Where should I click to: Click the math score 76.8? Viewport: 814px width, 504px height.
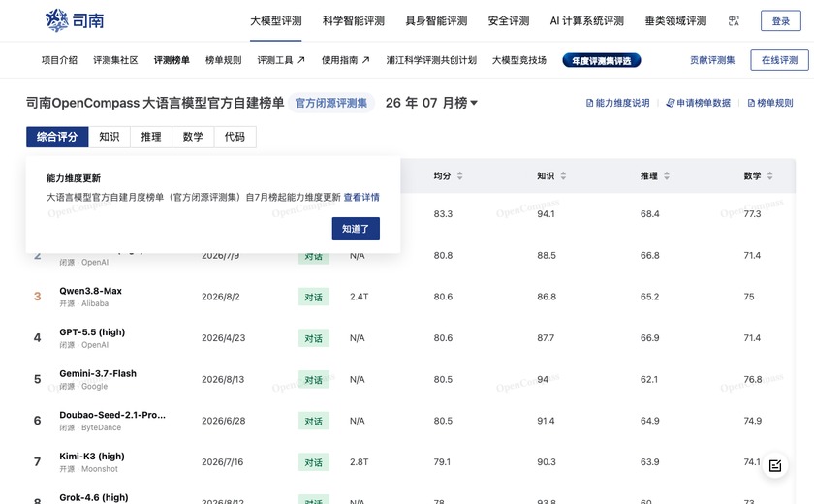tap(753, 379)
